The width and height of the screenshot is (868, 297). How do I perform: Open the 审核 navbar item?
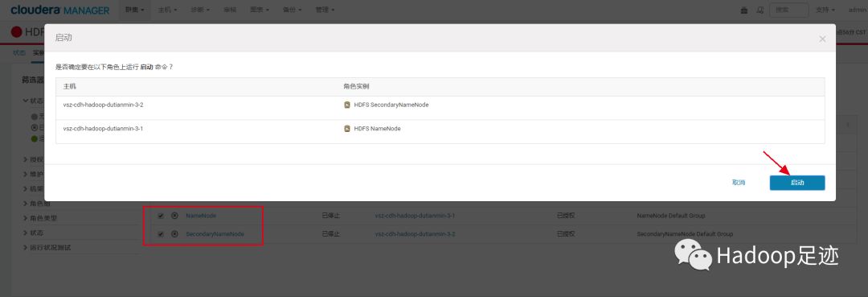pyautogui.click(x=229, y=10)
